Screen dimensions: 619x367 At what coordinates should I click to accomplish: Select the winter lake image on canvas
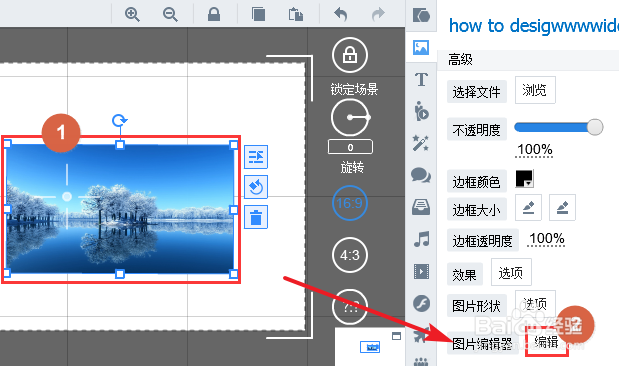point(120,209)
